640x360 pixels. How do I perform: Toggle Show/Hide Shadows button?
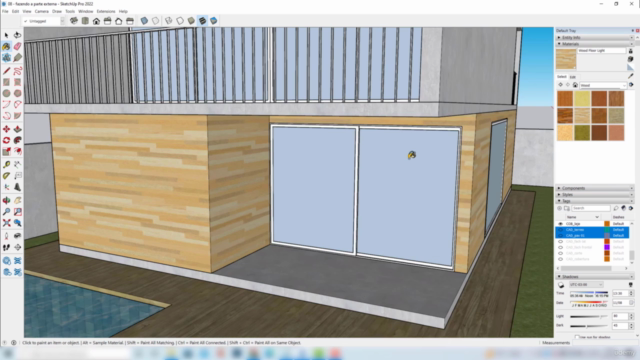pos(561,285)
